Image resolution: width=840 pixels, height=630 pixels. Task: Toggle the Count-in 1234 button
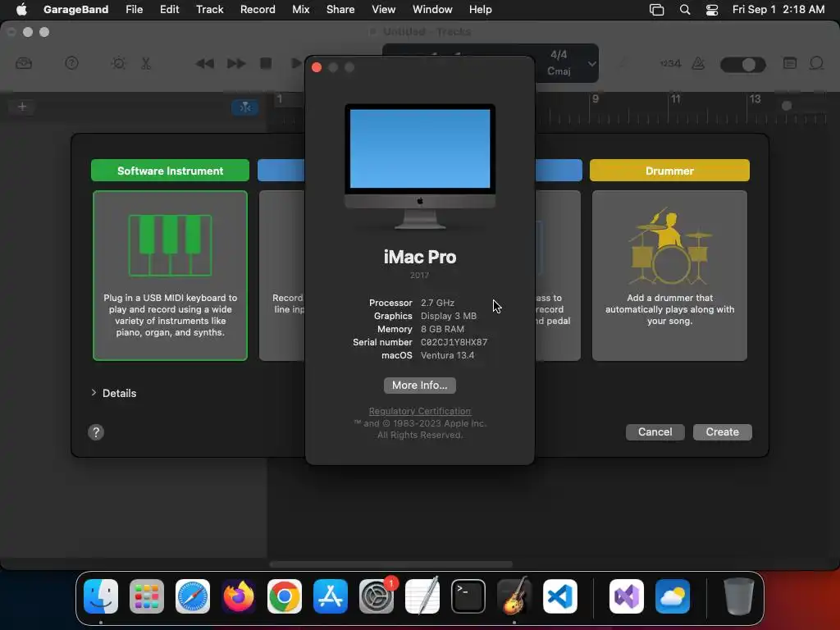[670, 64]
